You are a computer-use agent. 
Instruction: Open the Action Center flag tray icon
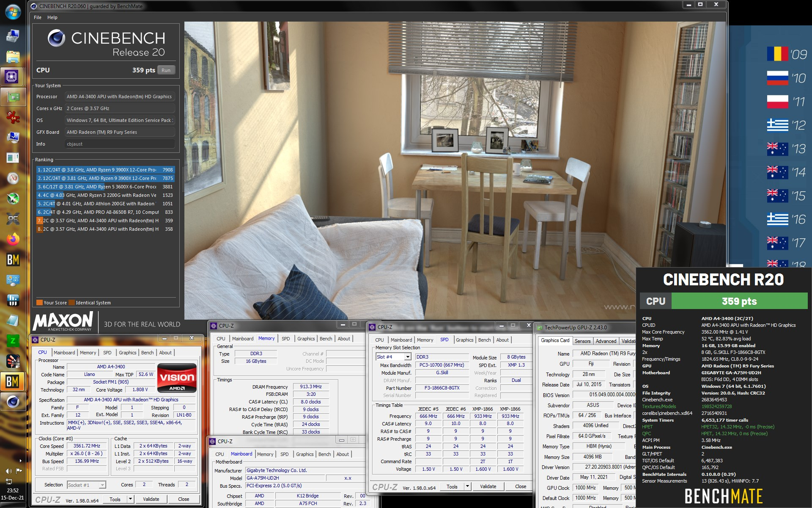click(x=19, y=471)
